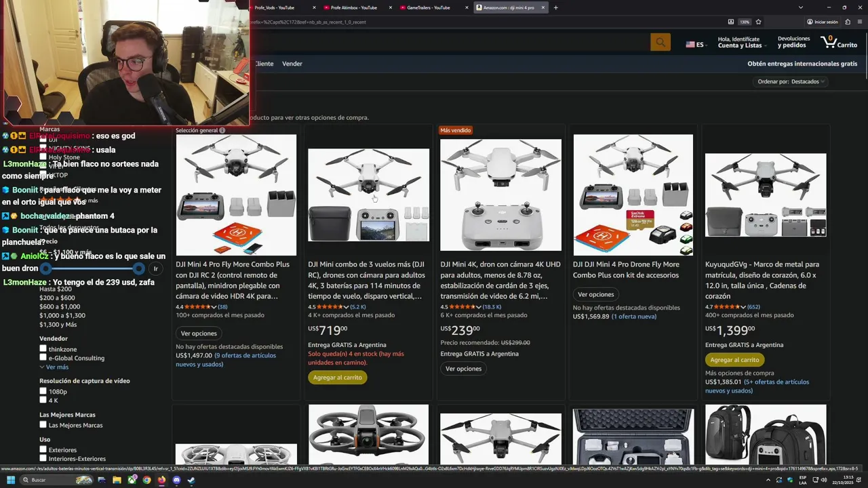Click Obtén entregas internacionales gratis banner
This screenshot has width=868, height=488.
pos(802,64)
